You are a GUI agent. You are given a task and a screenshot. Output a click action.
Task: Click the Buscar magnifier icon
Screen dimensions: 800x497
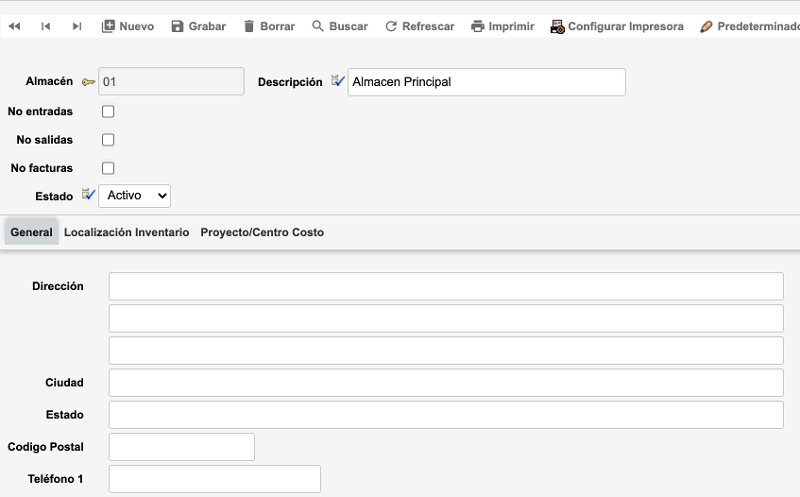coord(318,26)
